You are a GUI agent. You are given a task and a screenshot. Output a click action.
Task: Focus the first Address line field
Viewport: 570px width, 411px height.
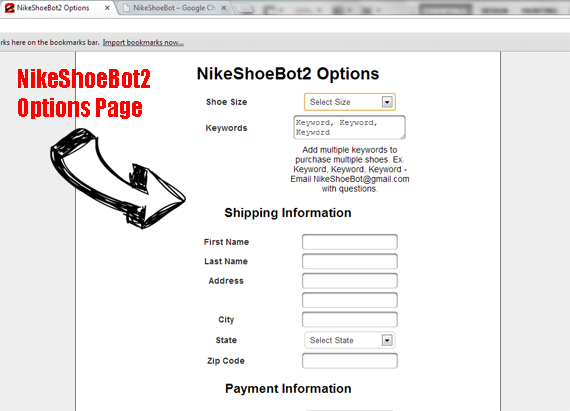(350, 281)
